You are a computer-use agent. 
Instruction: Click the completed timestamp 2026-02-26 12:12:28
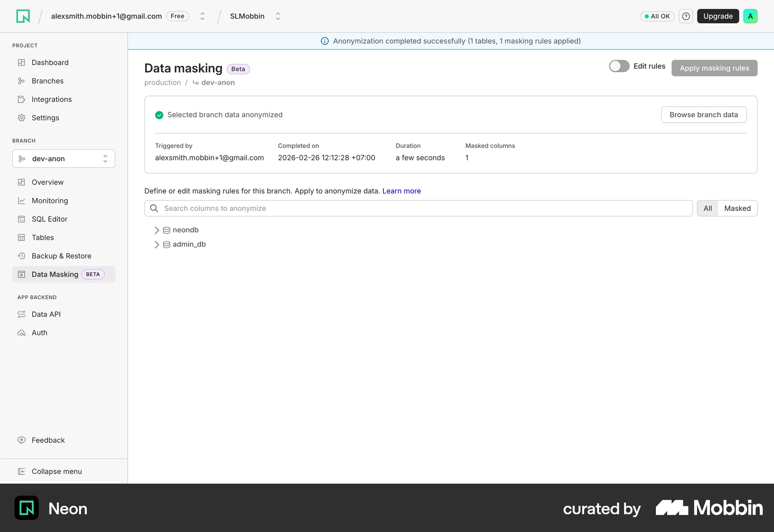[327, 158]
